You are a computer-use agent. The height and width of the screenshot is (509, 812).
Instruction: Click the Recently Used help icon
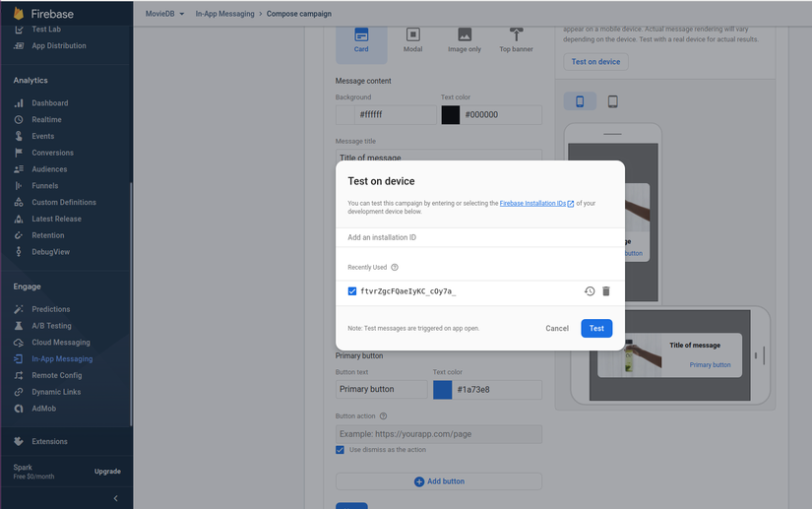click(395, 267)
